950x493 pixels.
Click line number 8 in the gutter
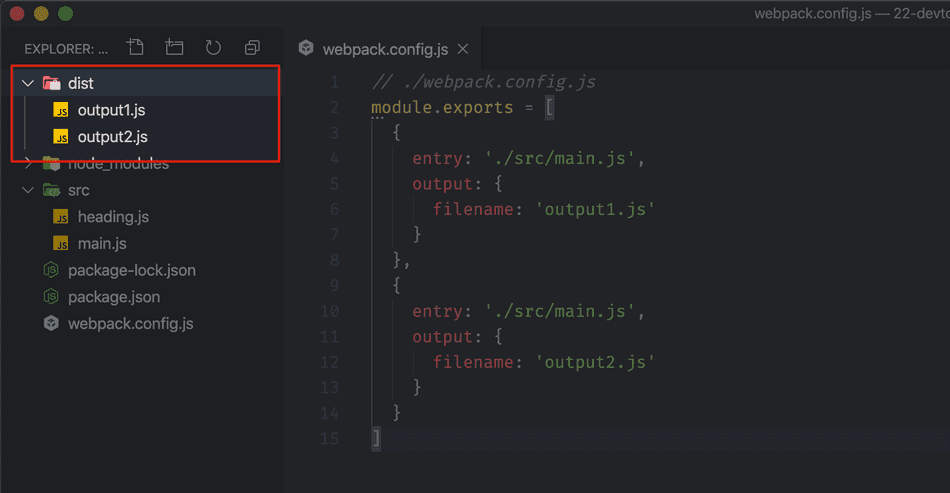pos(333,261)
